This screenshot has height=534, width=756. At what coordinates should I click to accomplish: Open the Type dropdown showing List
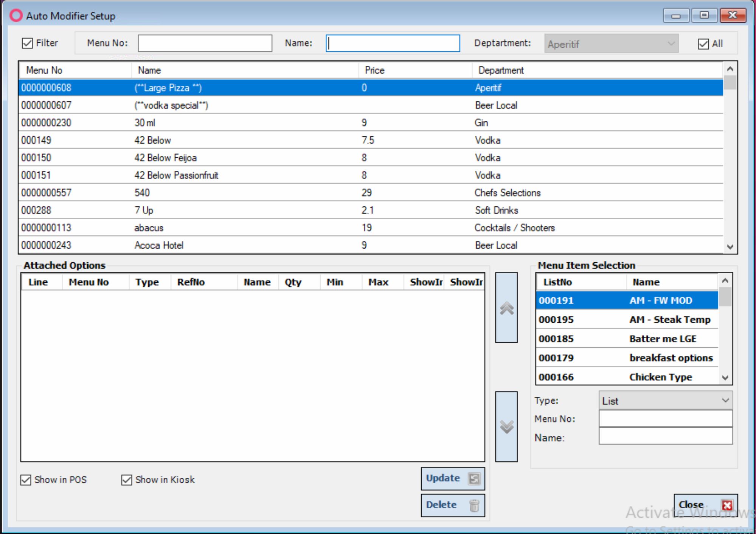pyautogui.click(x=666, y=401)
